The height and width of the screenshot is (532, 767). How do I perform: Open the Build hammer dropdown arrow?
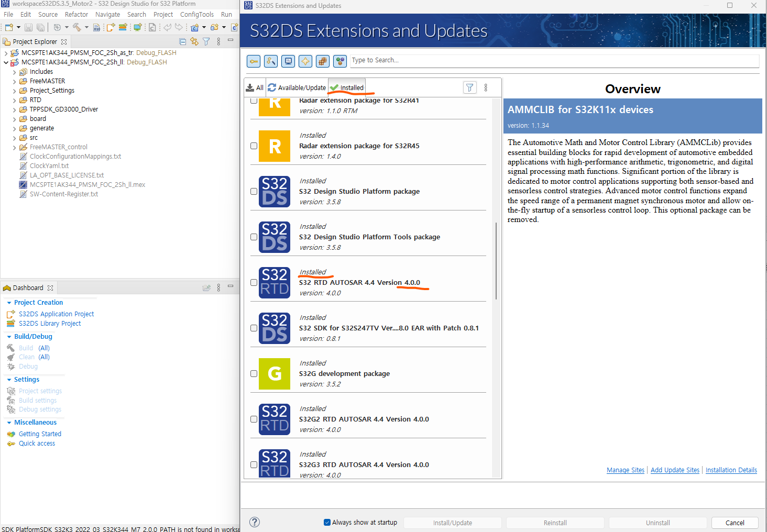pyautogui.click(x=86, y=27)
